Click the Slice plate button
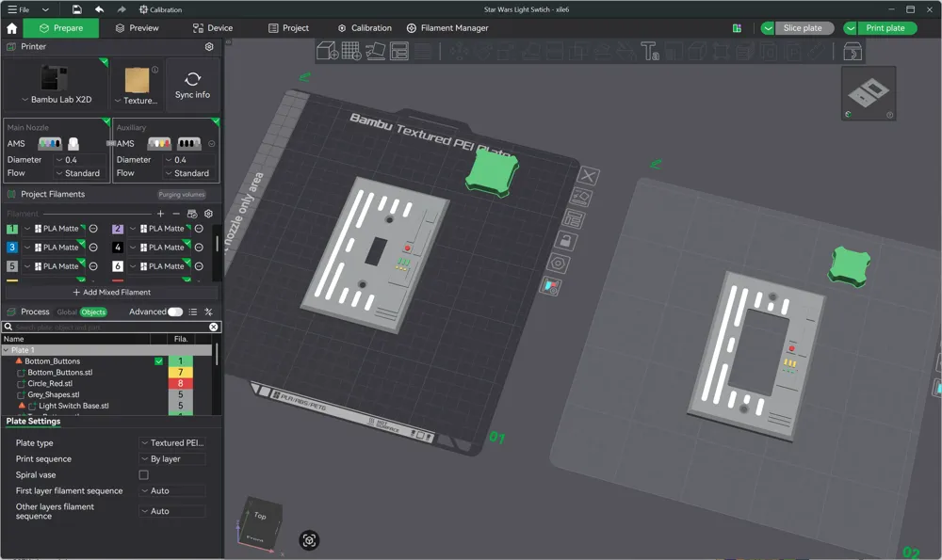The width and height of the screenshot is (942, 560). click(804, 28)
